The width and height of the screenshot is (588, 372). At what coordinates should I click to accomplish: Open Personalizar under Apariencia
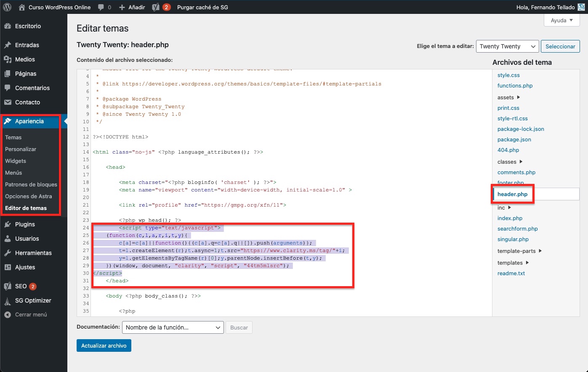click(x=21, y=149)
